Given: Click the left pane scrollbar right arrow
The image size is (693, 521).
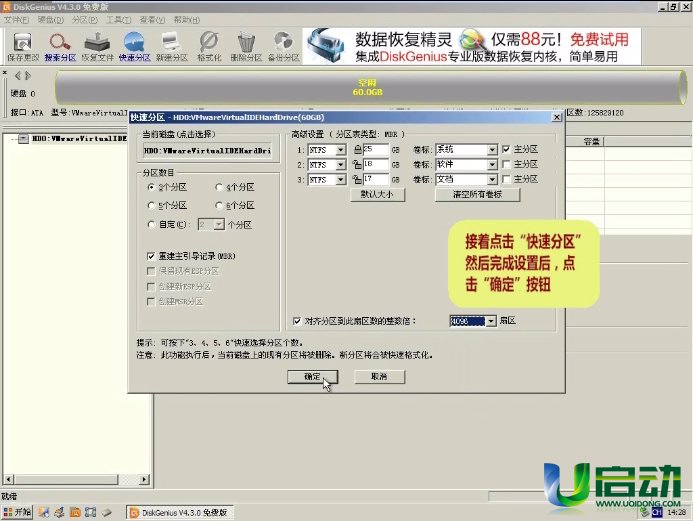Looking at the screenshot, I should click(x=144, y=479).
